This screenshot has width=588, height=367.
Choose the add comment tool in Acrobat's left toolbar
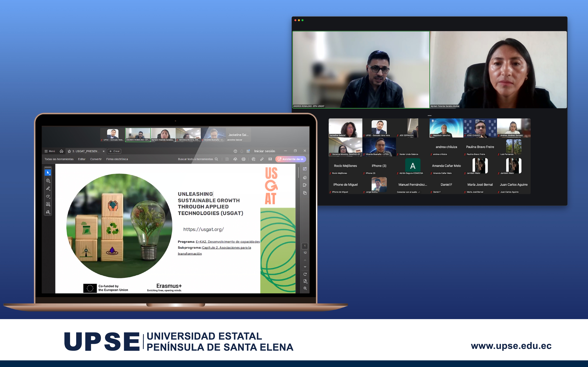pos(48,181)
